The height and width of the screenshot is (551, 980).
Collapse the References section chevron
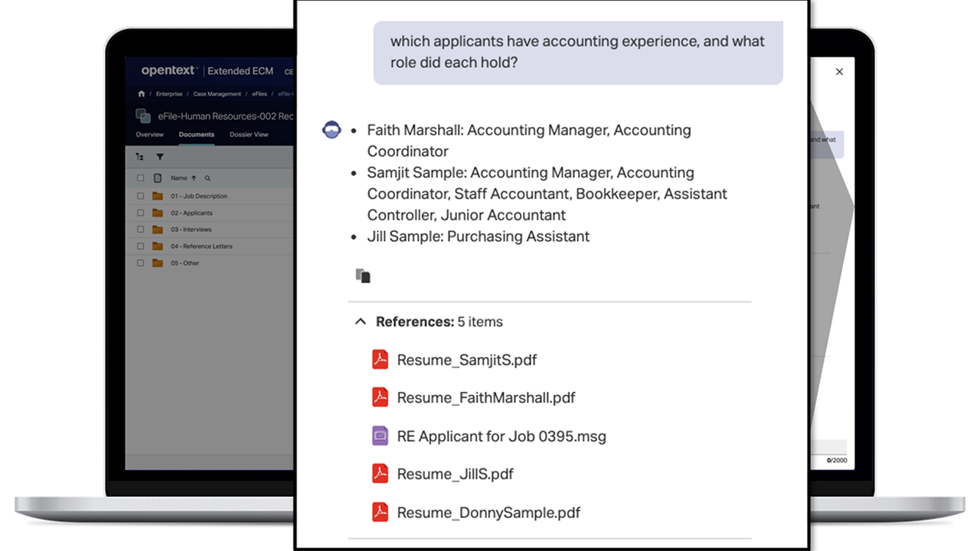(x=360, y=322)
